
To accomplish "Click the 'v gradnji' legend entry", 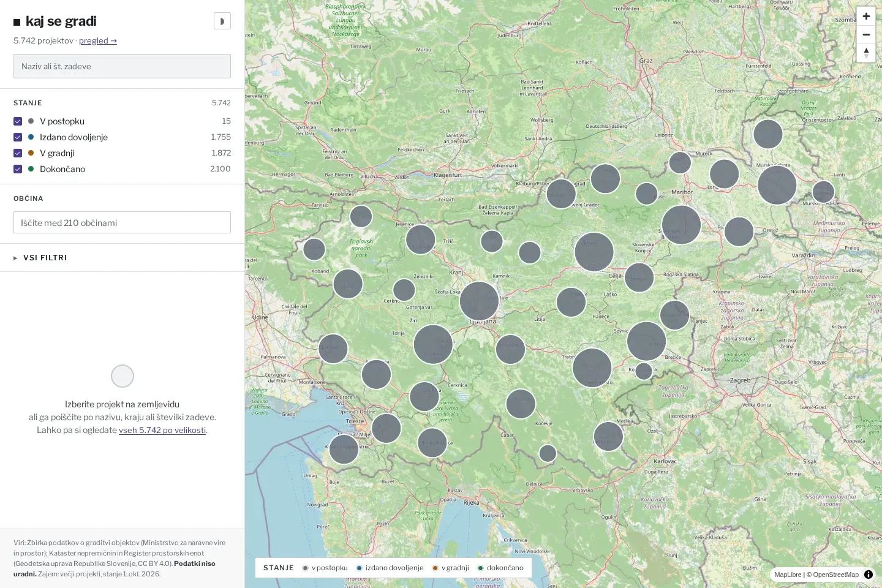I will pos(451,568).
